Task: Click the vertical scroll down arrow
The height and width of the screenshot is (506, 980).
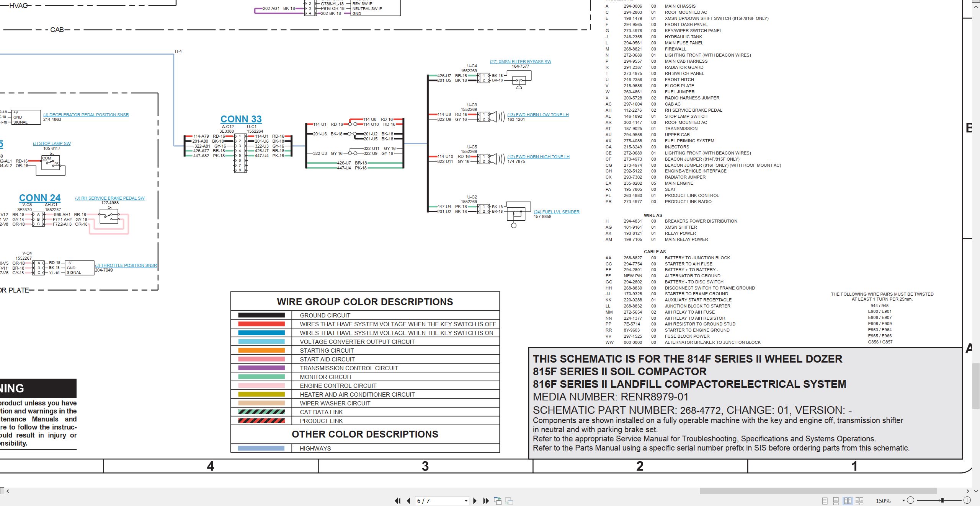Action: coord(976,491)
